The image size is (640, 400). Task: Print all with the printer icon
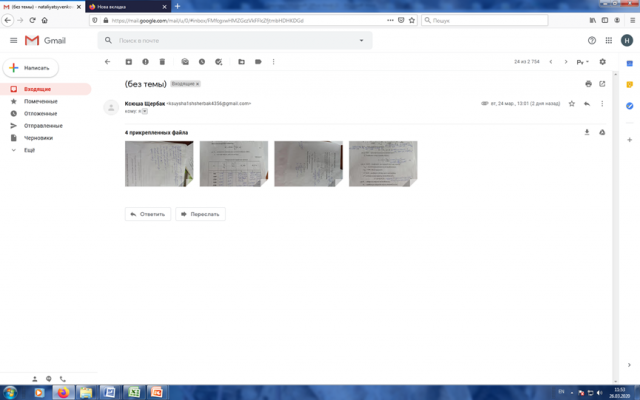coord(588,84)
